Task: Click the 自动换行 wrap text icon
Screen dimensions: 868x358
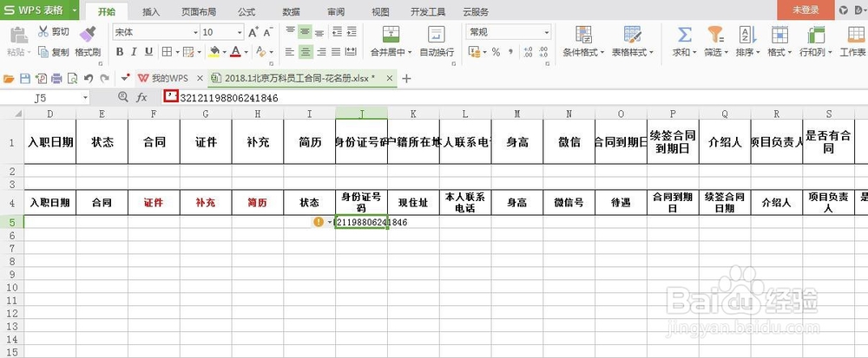Action: [x=437, y=35]
